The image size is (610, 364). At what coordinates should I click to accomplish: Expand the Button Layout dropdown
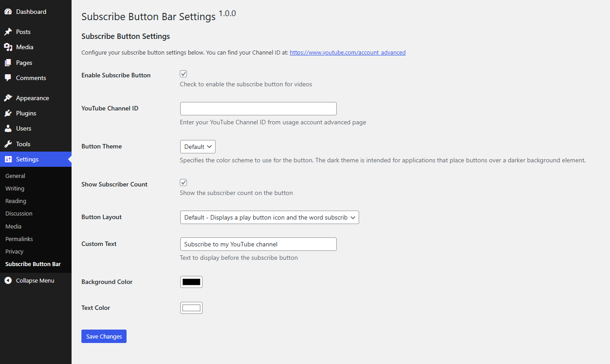(x=269, y=217)
